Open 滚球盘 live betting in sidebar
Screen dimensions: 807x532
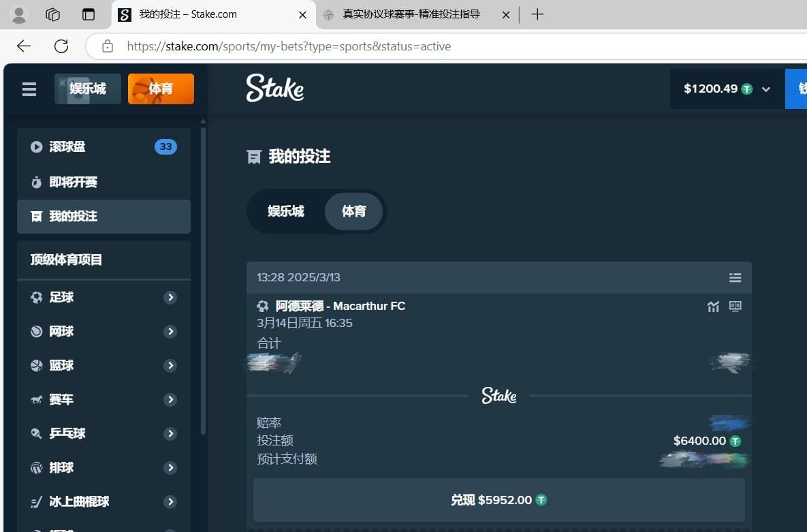click(x=104, y=146)
